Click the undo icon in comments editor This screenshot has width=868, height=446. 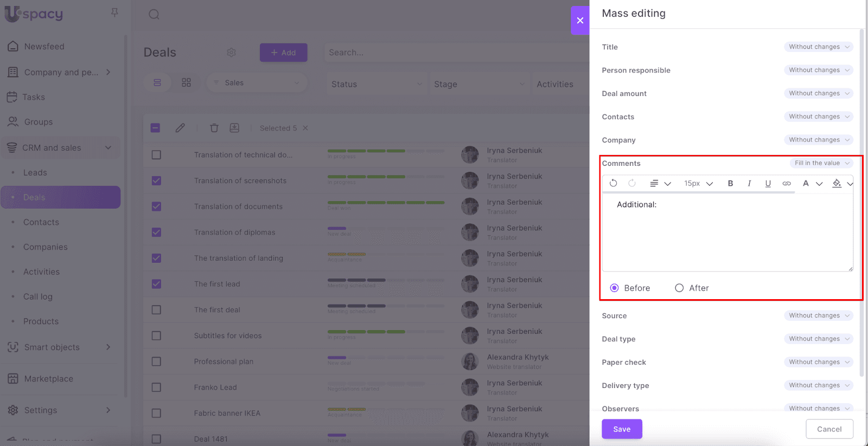(613, 183)
